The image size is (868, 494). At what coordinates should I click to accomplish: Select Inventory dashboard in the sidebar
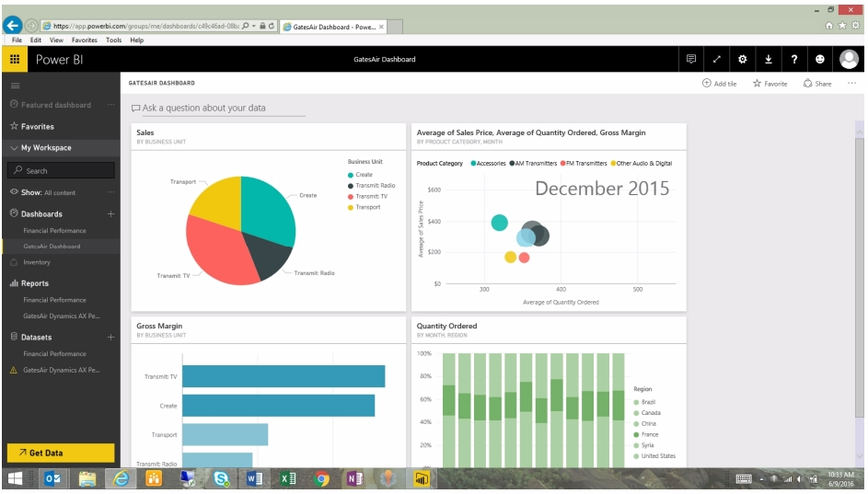(x=37, y=262)
